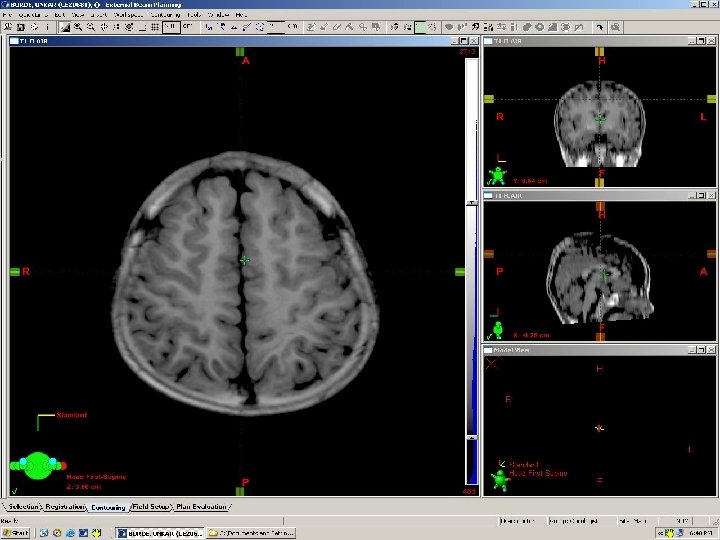Select the Zoom In magnifier tool
Screen dimensions: 720x540
click(x=78, y=27)
